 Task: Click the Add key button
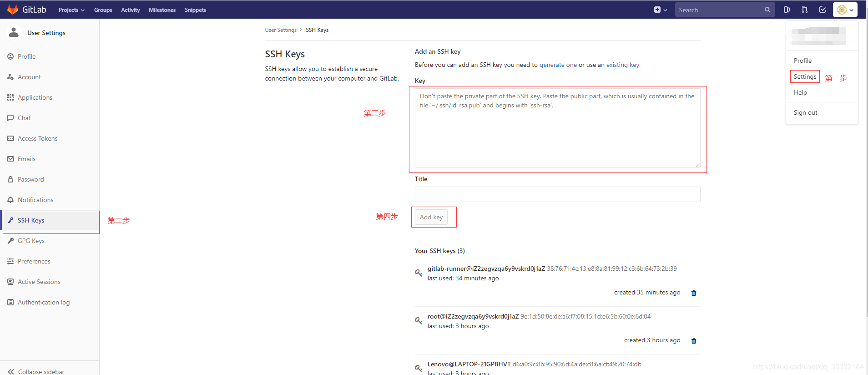point(431,217)
